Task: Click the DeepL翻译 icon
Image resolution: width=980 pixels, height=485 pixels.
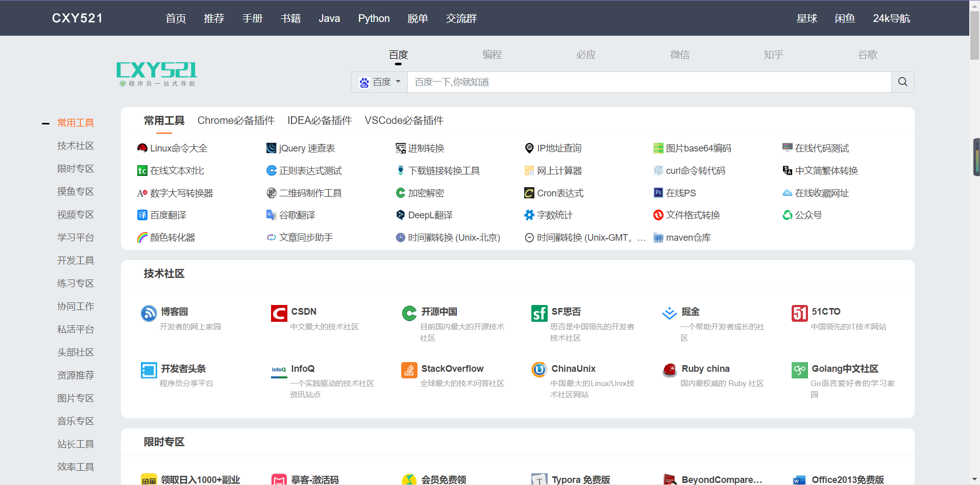Action: pos(401,215)
